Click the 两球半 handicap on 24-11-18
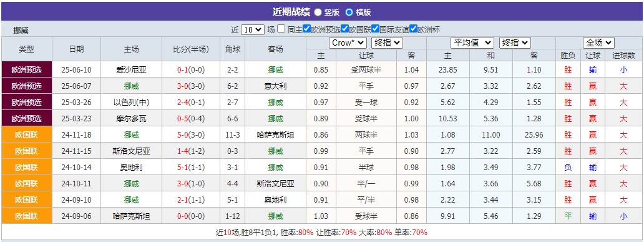 pyautogui.click(x=366, y=135)
